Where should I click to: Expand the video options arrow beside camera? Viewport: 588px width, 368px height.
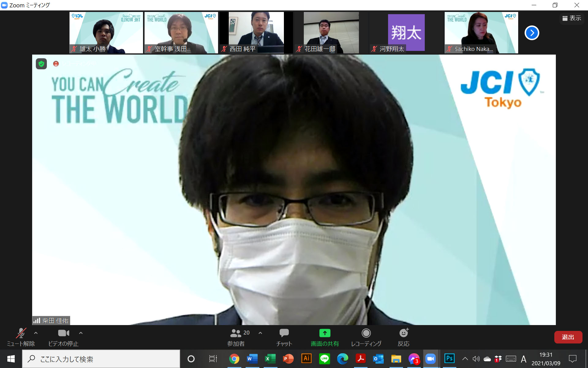(x=81, y=333)
